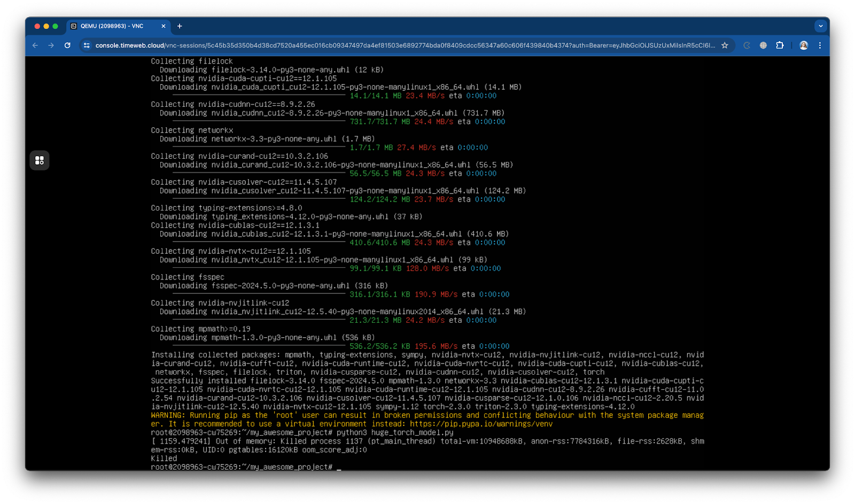Click 'Collecting typing-extensions>=4.8.0' line

tap(226, 208)
